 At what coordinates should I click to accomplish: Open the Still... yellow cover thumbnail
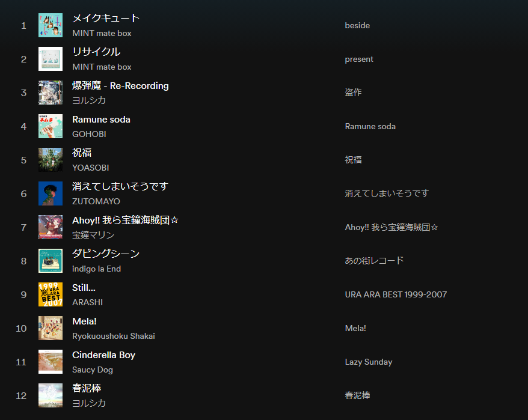[x=50, y=294]
